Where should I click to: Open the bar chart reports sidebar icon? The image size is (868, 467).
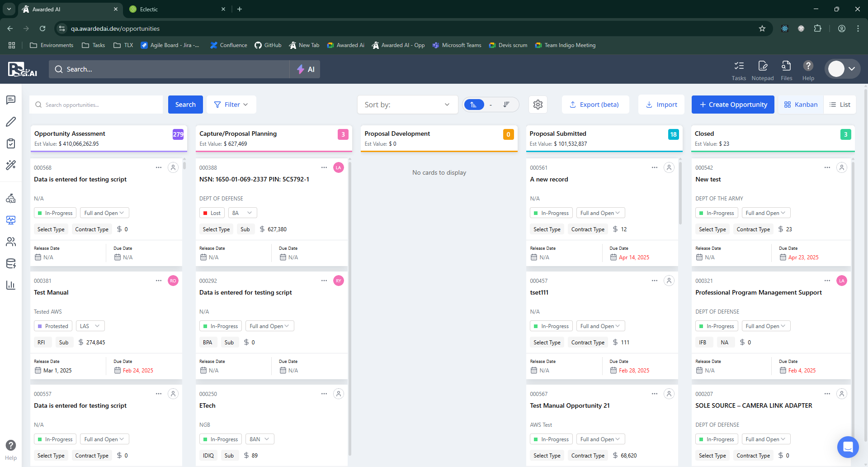[11, 285]
